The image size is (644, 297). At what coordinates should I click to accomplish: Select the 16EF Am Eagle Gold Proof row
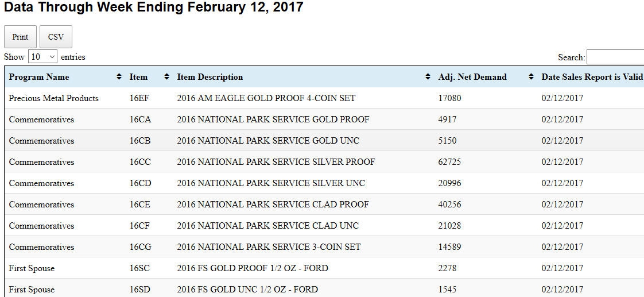(324, 98)
